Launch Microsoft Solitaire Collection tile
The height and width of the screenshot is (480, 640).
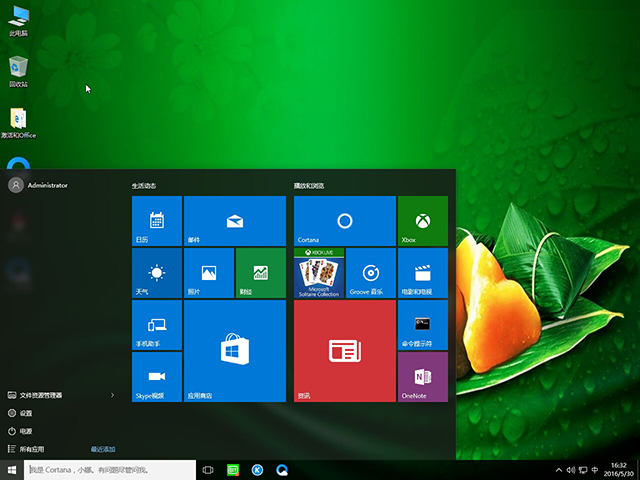pyautogui.click(x=319, y=273)
